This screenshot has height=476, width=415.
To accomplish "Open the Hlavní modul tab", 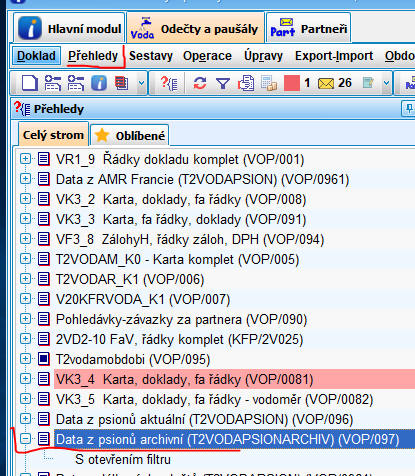I will [69, 29].
